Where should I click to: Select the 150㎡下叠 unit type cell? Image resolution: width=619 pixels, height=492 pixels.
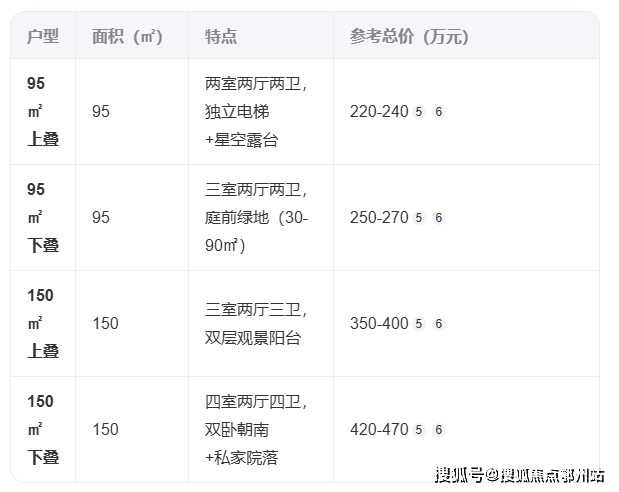click(x=43, y=430)
